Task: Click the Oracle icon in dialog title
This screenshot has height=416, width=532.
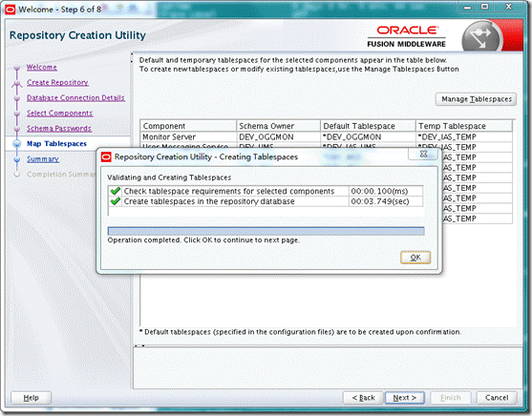Action: point(106,156)
